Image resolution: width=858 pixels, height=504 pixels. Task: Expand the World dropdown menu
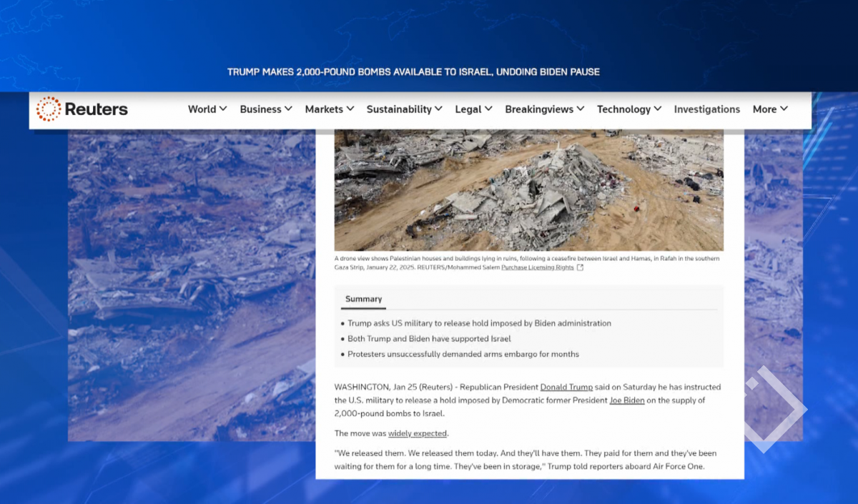(207, 109)
